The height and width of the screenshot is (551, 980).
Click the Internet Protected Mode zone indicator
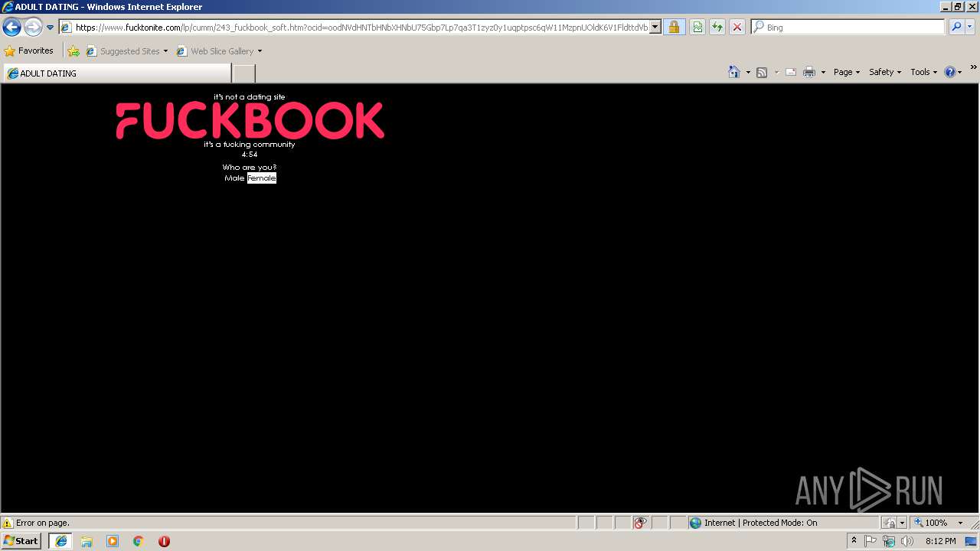(x=753, y=523)
